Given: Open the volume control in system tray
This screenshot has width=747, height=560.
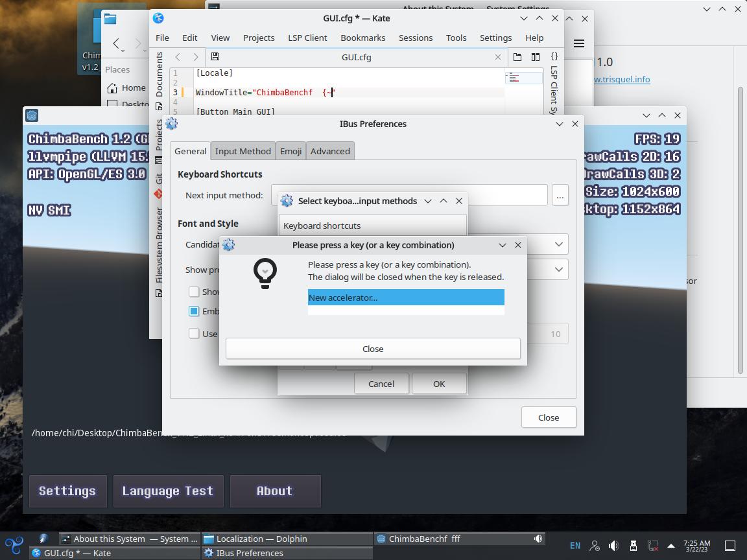Looking at the screenshot, I should (613, 546).
